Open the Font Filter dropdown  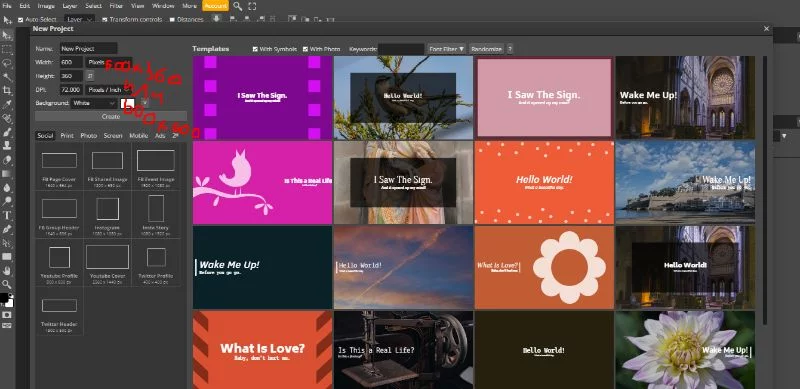point(446,49)
